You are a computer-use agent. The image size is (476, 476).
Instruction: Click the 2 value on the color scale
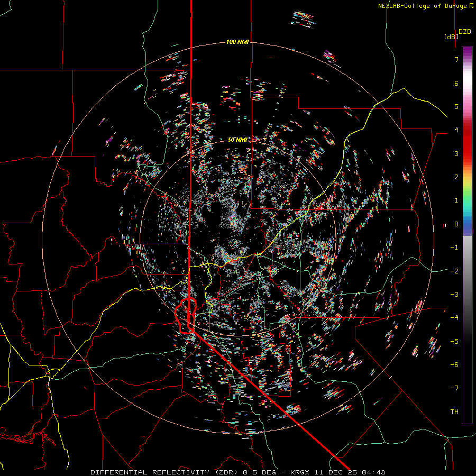point(456,177)
